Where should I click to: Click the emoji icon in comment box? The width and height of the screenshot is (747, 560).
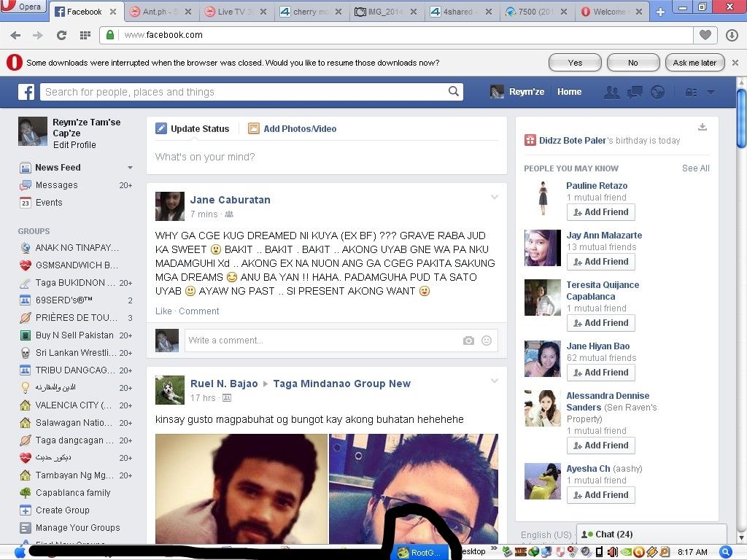(x=486, y=341)
